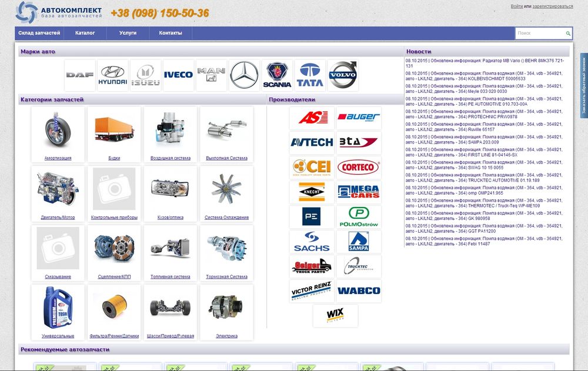
Task: Click the Сцепление/КПП clutch thumbnail
Action: pyautogui.click(x=114, y=249)
